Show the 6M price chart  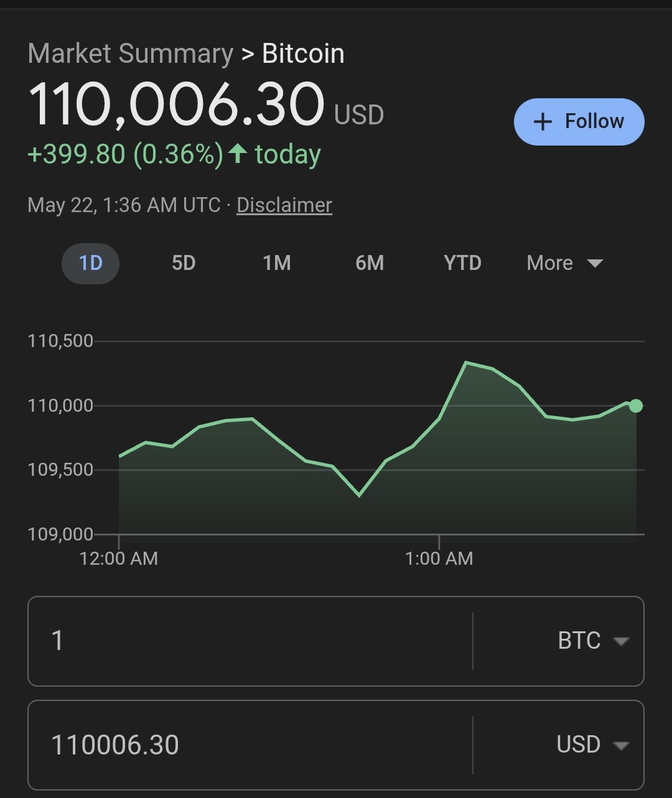point(370,263)
